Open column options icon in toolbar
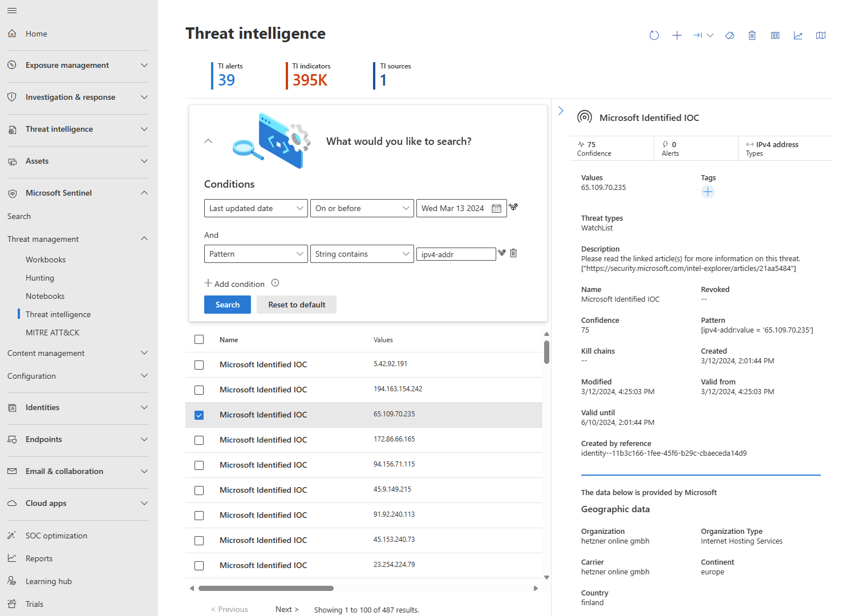 (775, 35)
